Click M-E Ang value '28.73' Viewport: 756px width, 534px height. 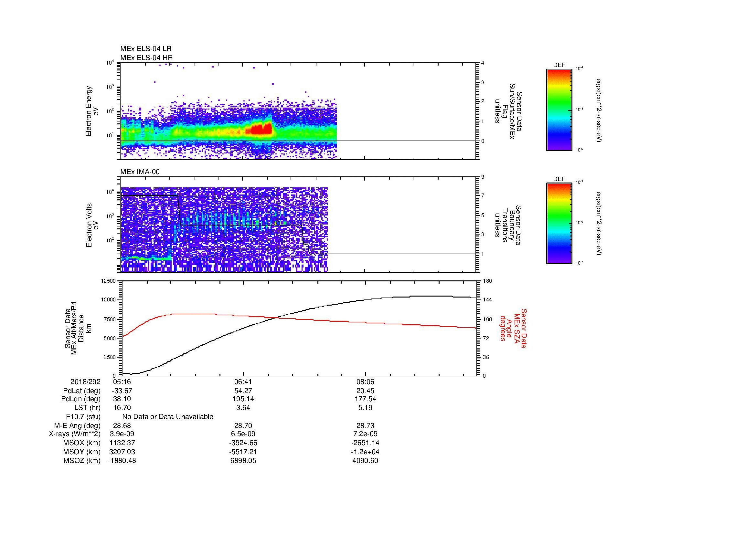click(365, 426)
